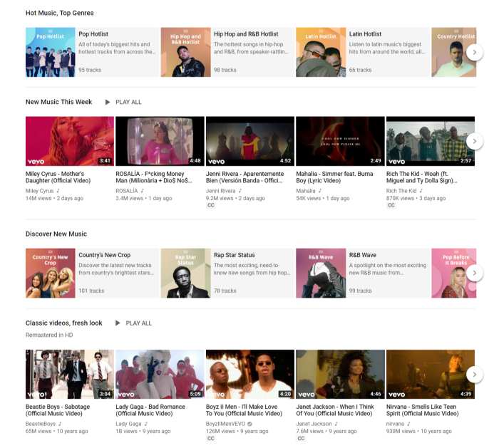Play the Lady Gaga Bad Romance thumbnail
Screen dimensions: 499x448
pyautogui.click(x=160, y=374)
